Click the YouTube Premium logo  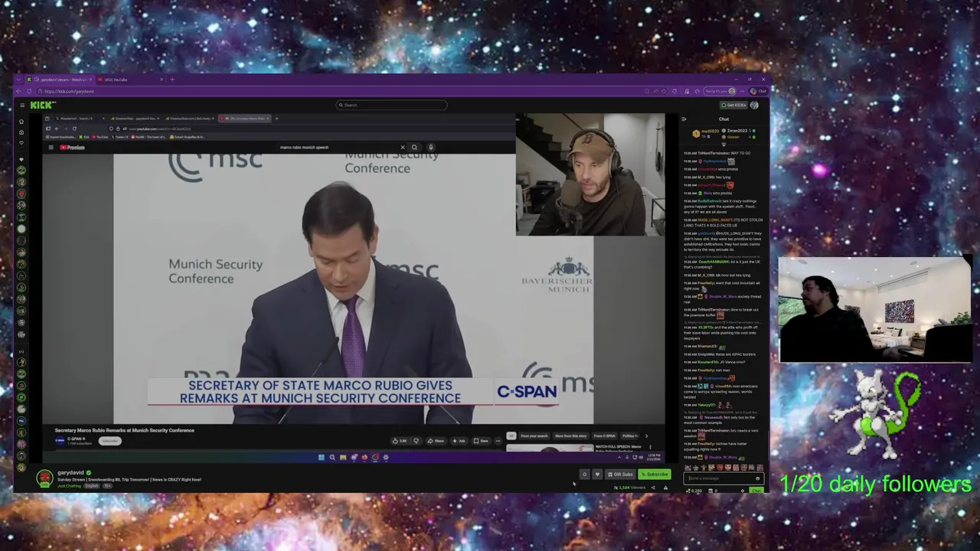(x=72, y=148)
